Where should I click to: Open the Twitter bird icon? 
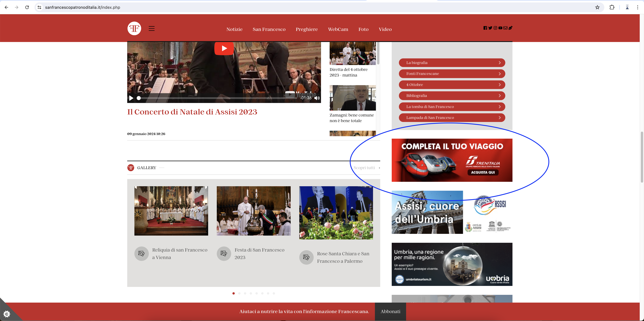(490, 28)
